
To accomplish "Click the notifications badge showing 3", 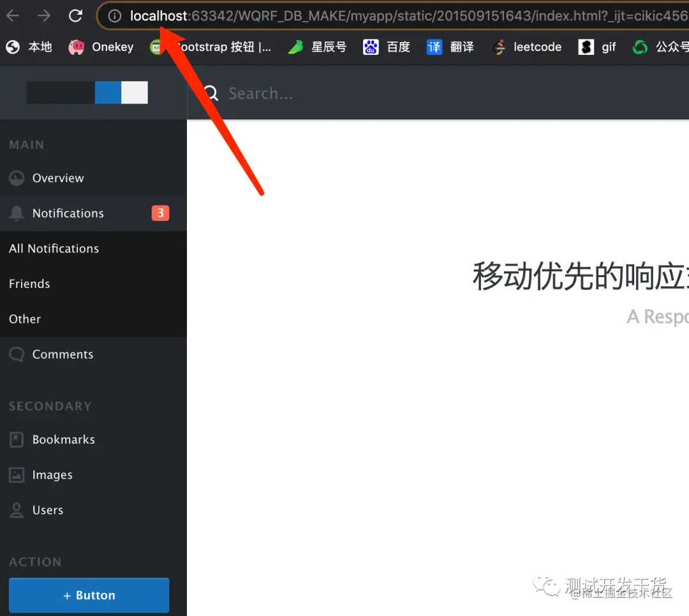I will (160, 213).
